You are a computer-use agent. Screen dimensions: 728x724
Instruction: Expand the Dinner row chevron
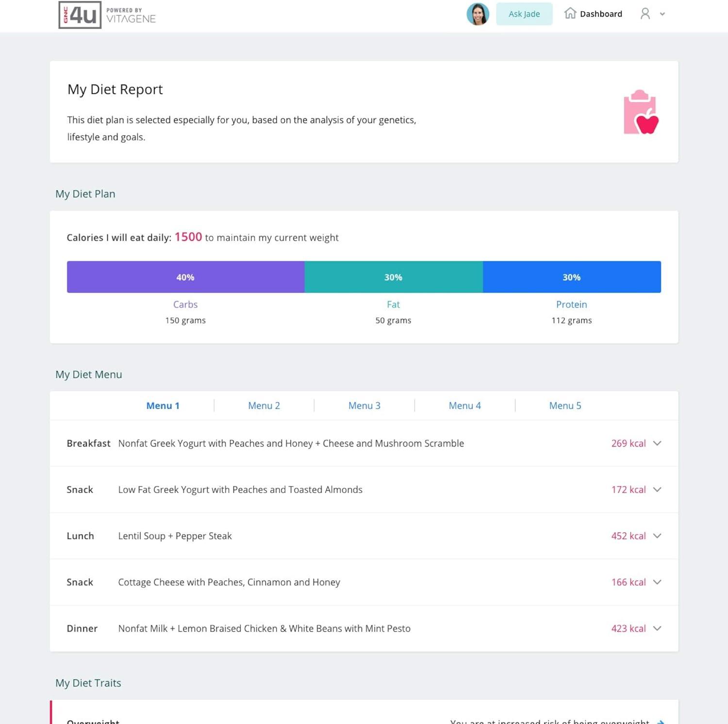click(657, 628)
